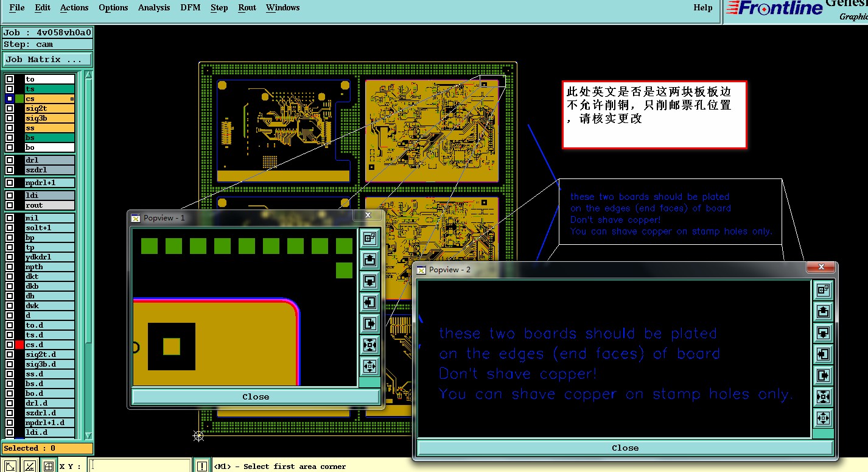The width and height of the screenshot is (868, 472).
Task: Click the Job : 4v058vh0a0 label
Action: tap(47, 33)
